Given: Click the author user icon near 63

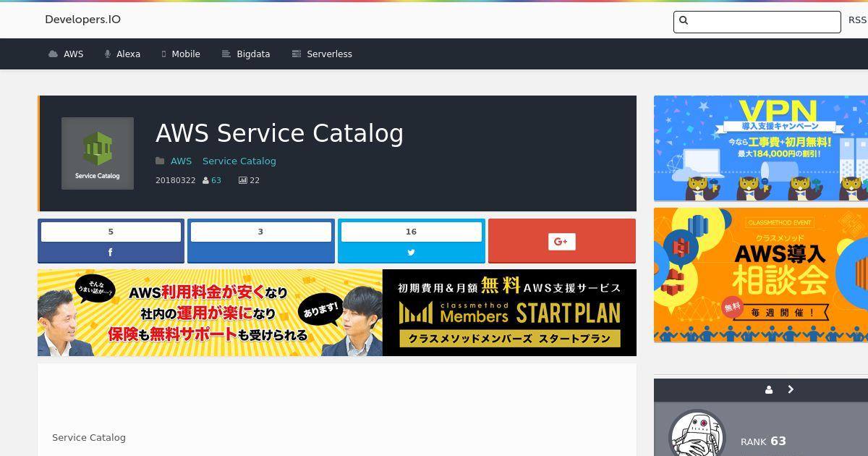Looking at the screenshot, I should pyautogui.click(x=205, y=181).
